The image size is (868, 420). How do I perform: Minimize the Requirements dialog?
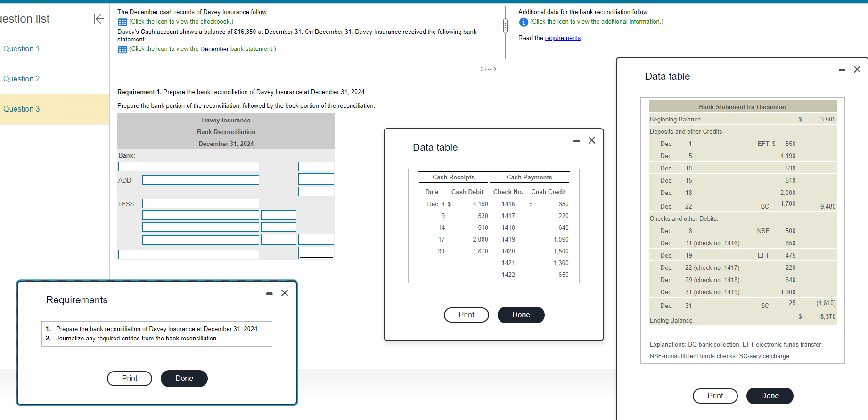270,293
